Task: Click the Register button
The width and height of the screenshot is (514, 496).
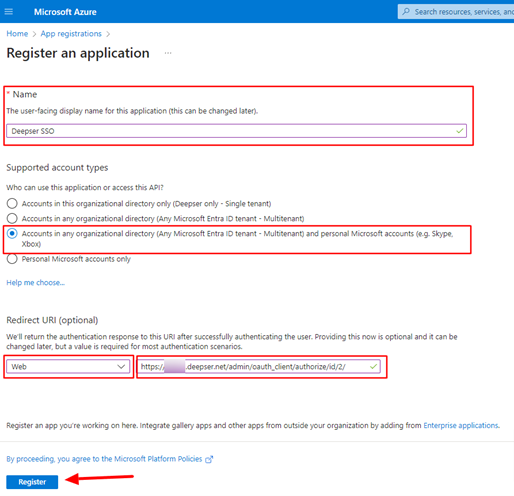Action: 32,482
